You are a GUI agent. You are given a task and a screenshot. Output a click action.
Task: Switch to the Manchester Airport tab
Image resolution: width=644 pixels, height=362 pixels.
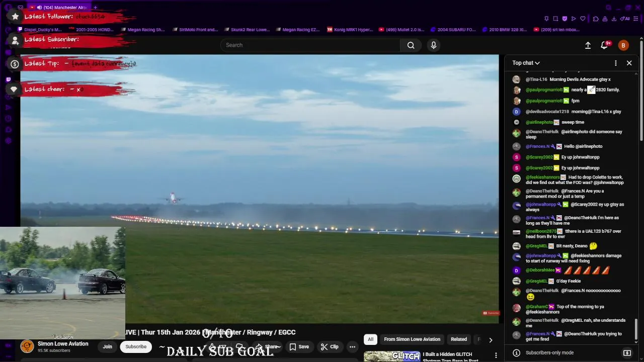pos(58,8)
